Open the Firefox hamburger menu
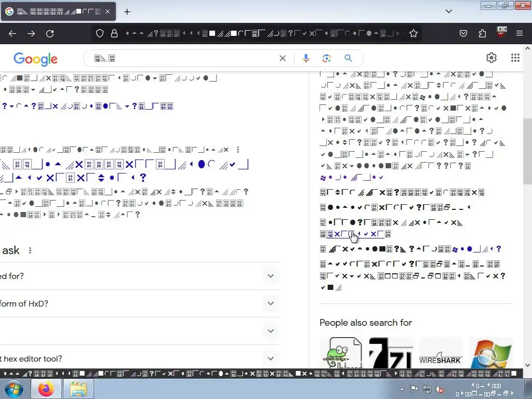The image size is (532, 399). (520, 33)
